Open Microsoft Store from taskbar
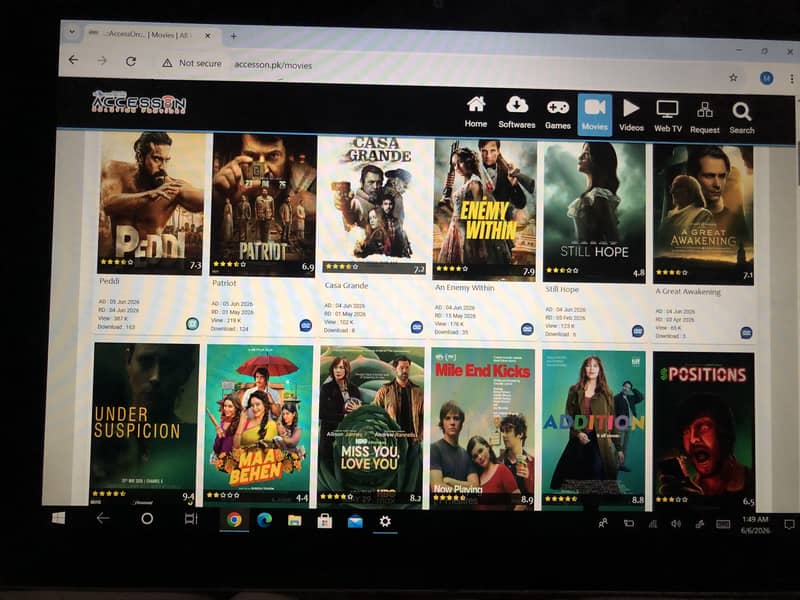 [x=324, y=521]
